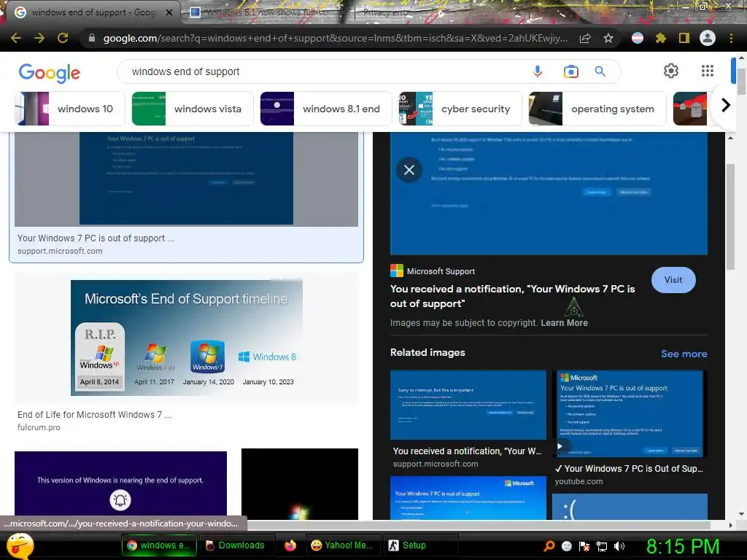This screenshot has width=747, height=560.
Task: Go forward using the browser forward arrow
Action: 39,38
